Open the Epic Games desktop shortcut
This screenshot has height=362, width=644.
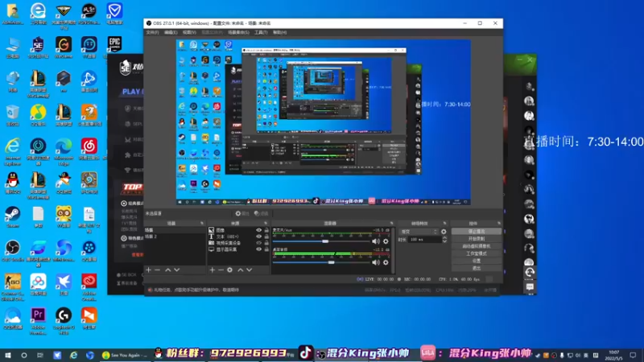[114, 45]
